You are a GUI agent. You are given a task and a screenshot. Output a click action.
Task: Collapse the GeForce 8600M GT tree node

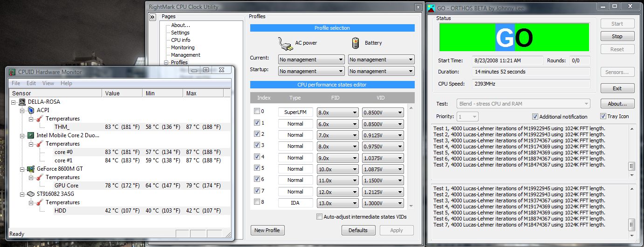(x=22, y=169)
